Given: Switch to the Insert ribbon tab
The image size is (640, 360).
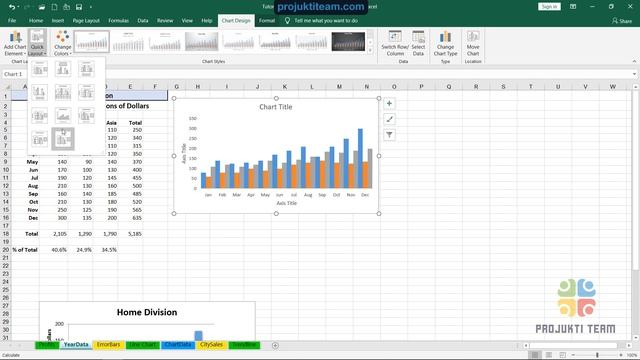Looking at the screenshot, I should tap(58, 20).
